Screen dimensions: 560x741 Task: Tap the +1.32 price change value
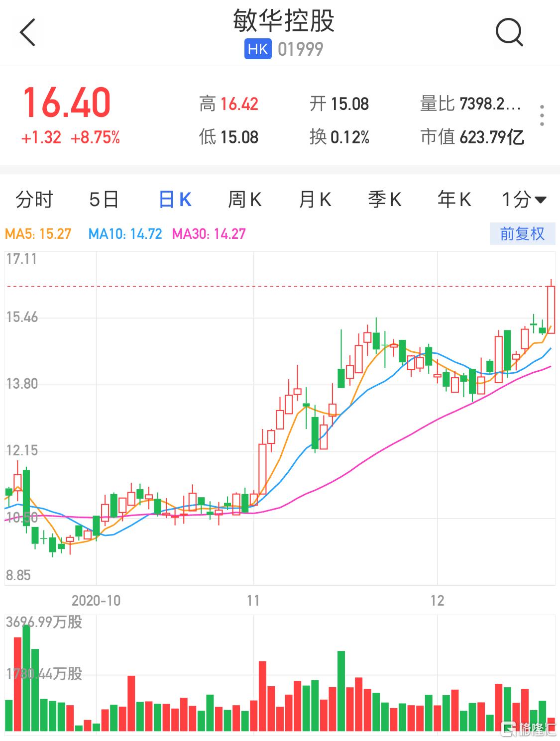[41, 137]
